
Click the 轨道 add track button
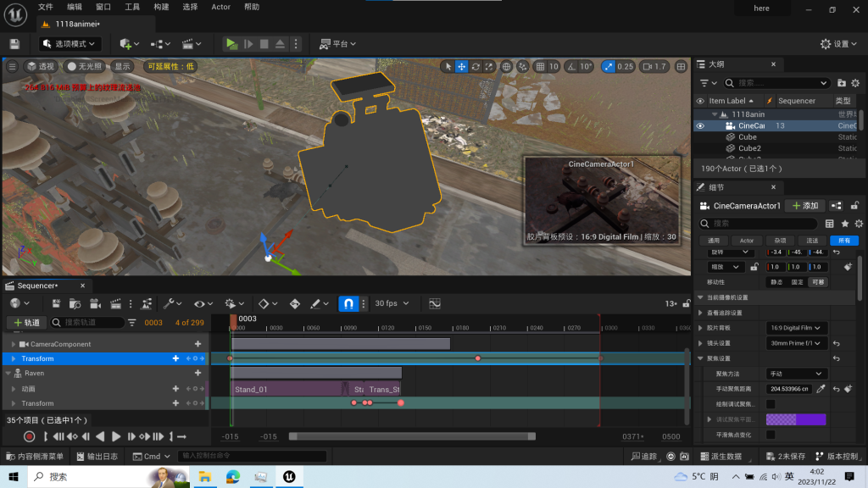(26, 323)
